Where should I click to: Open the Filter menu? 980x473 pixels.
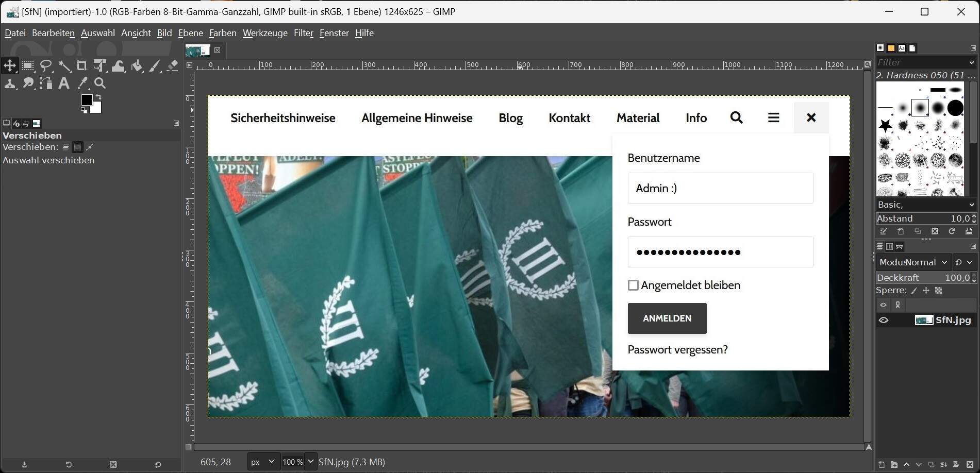click(x=304, y=33)
